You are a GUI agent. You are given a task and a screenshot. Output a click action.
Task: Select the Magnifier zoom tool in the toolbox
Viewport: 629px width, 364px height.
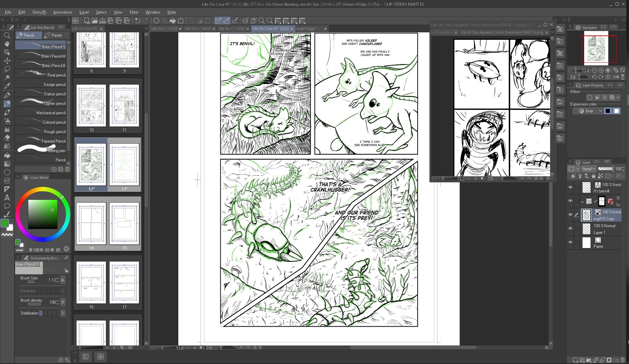[x=7, y=35]
